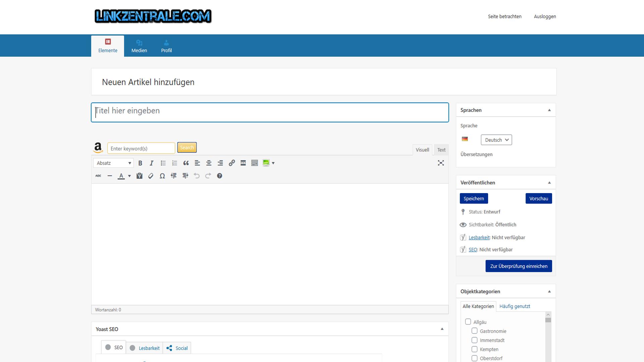Click the Vorschau button
Image resolution: width=644 pixels, height=362 pixels.
click(x=539, y=198)
